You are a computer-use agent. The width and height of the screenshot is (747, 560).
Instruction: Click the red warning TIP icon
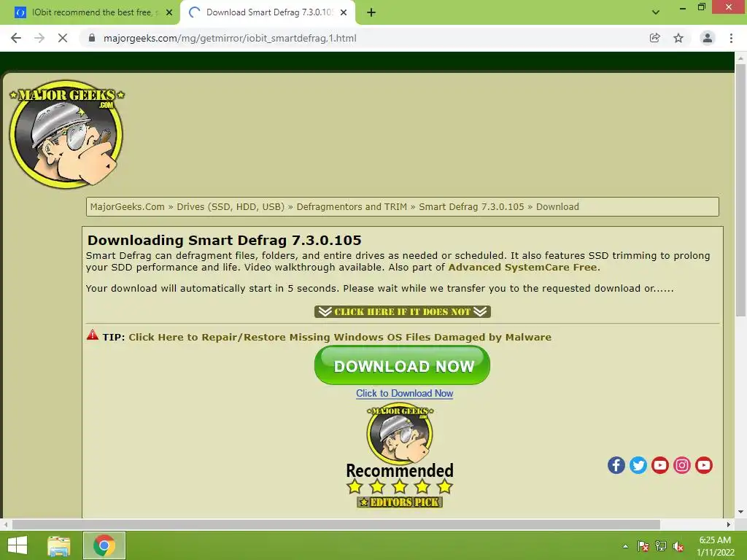click(93, 335)
